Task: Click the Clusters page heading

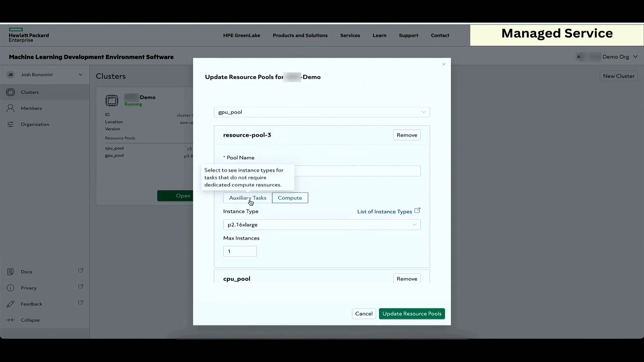Action: click(x=111, y=76)
